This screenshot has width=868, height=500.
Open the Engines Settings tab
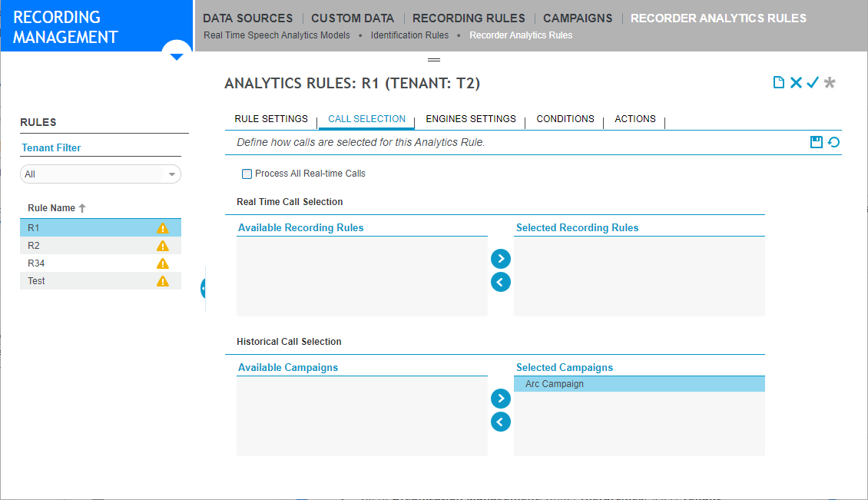click(471, 119)
